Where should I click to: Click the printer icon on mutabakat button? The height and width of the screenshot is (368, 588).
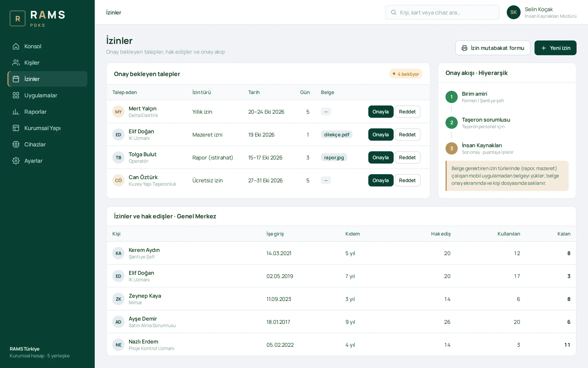(464, 48)
